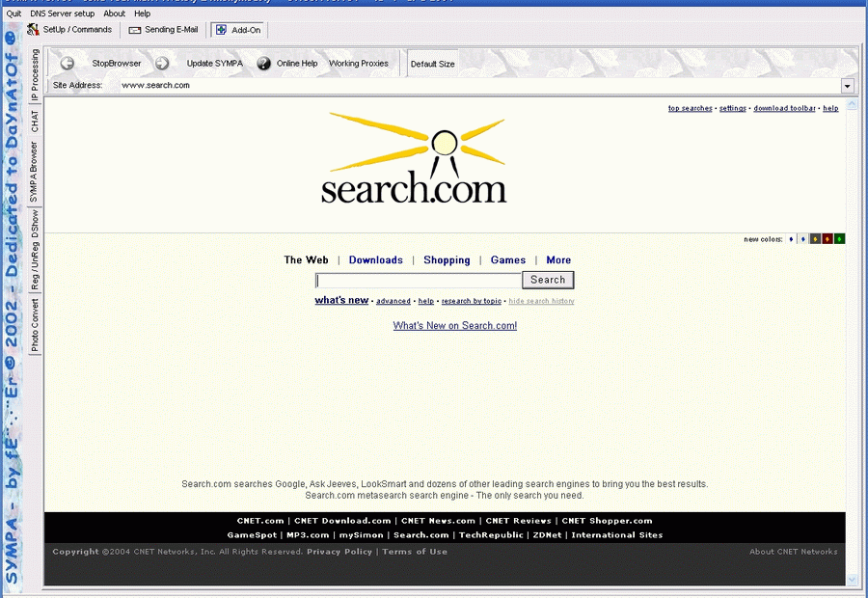Image resolution: width=868 pixels, height=598 pixels.
Task: Open the What's New on Search.com! link
Action: point(455,326)
